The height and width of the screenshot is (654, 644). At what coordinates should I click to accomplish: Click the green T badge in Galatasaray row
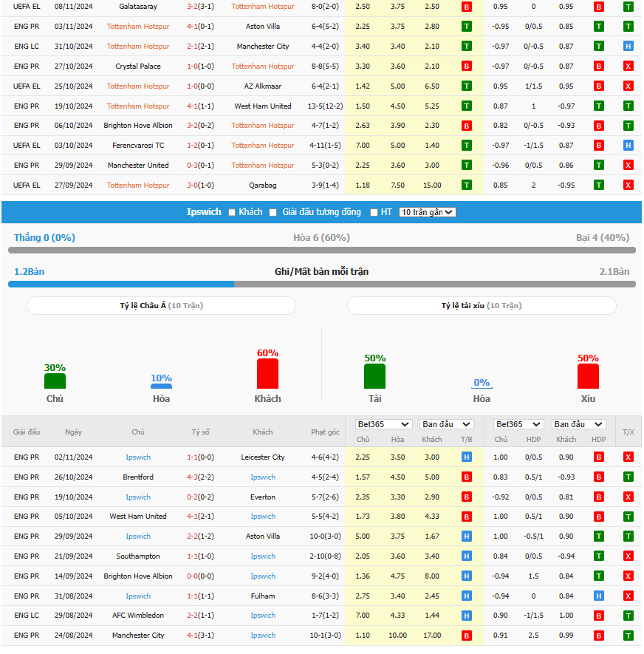(628, 7)
